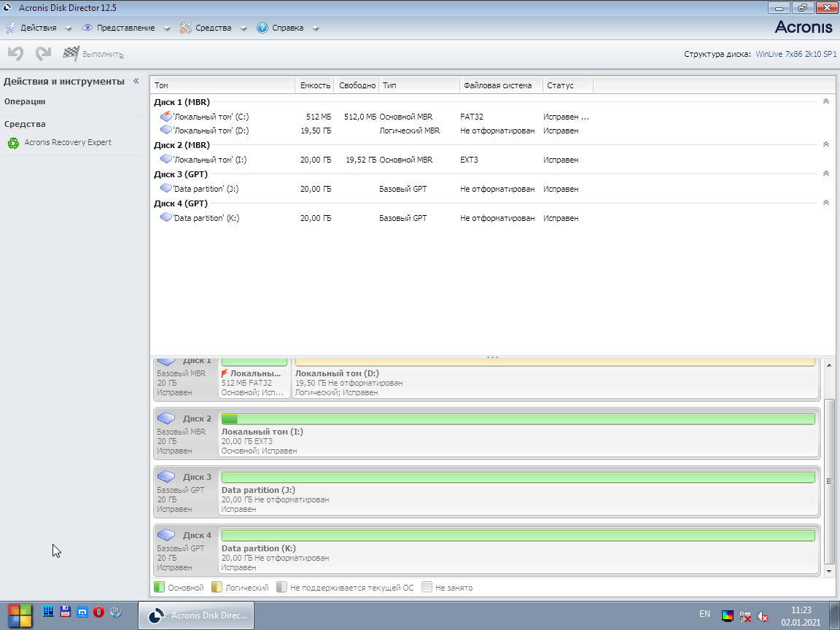
Task: Click the disk map scrollbar down arrow
Action: coord(829,571)
